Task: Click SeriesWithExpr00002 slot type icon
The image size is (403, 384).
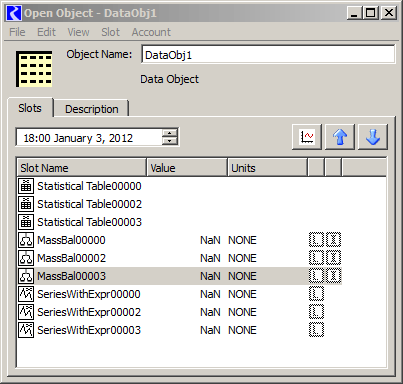Action: point(26,312)
